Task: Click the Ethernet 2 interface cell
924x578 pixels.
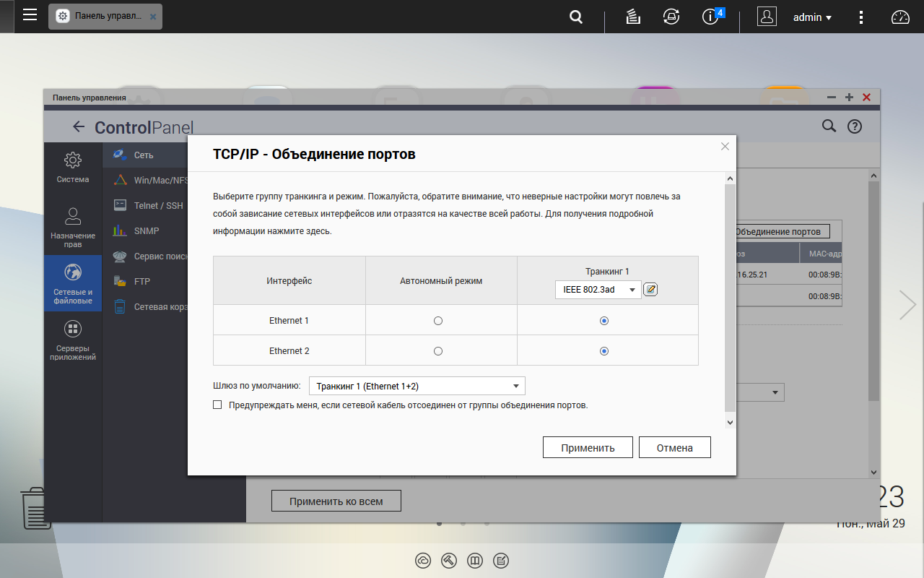Action: click(x=289, y=351)
